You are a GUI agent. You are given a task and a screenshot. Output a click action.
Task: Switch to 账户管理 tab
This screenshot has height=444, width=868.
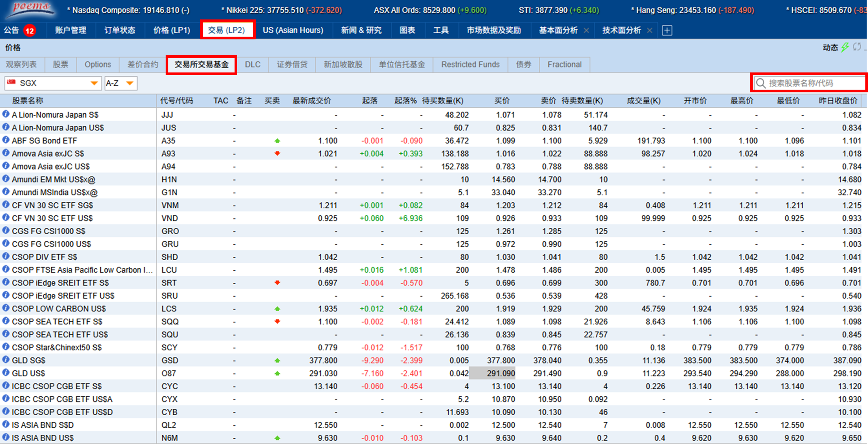pos(71,30)
